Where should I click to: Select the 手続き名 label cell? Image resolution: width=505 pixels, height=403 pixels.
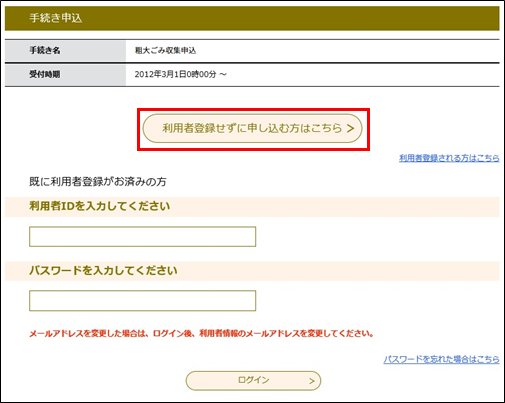tap(65, 51)
